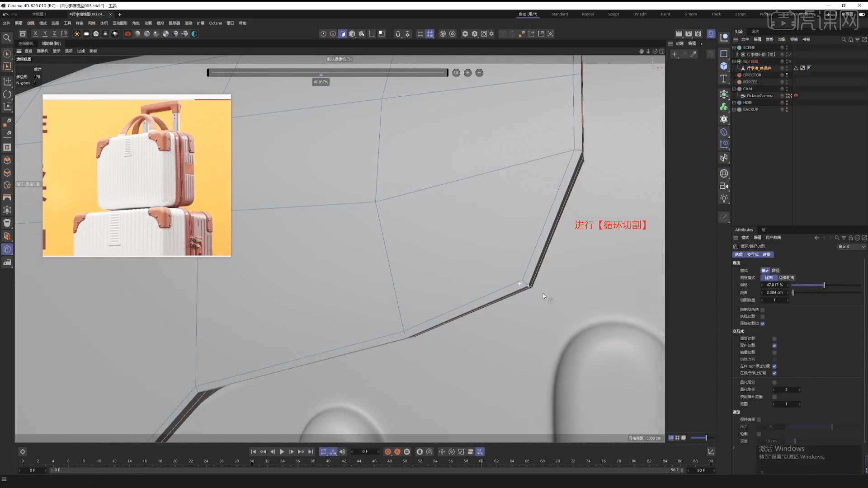Open the globe environment icon

point(724,174)
